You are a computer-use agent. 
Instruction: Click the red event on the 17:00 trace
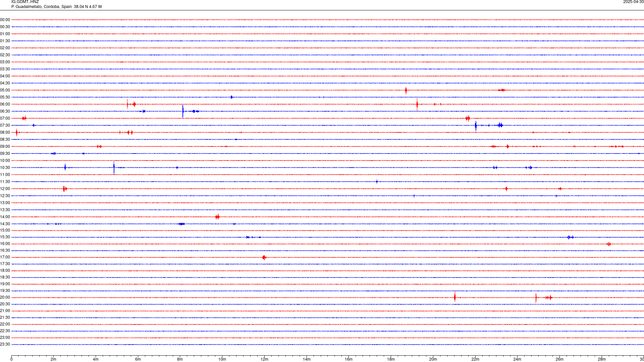click(x=264, y=257)
